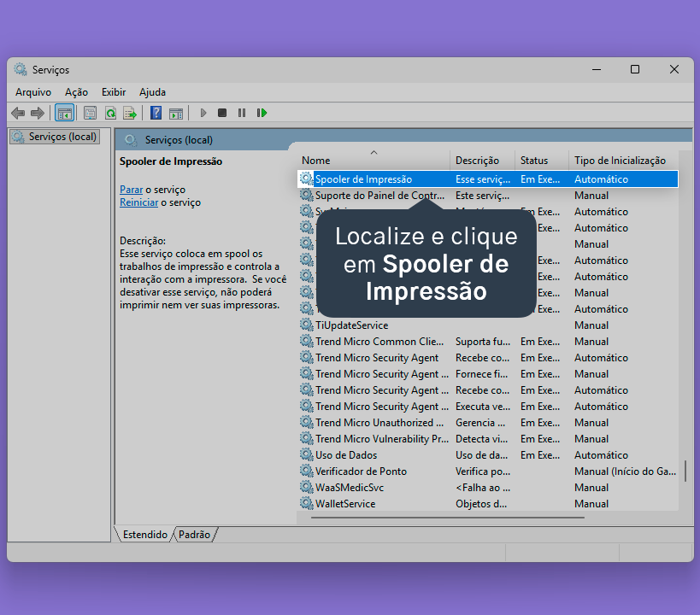700x615 pixels.
Task: Select Trend Micro Unauthorized ... service
Action: coord(487,422)
